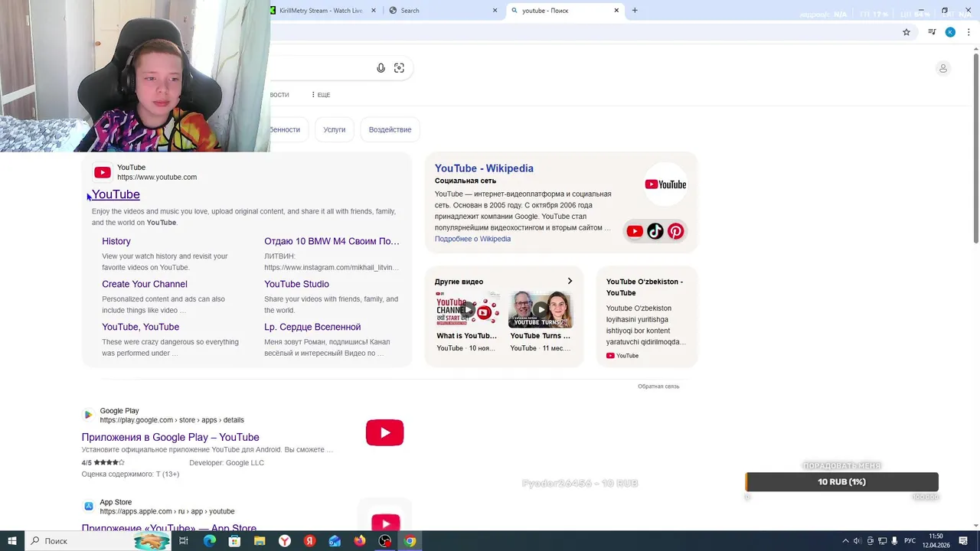
Task: Select the Услуги filter chip
Action: click(334, 129)
